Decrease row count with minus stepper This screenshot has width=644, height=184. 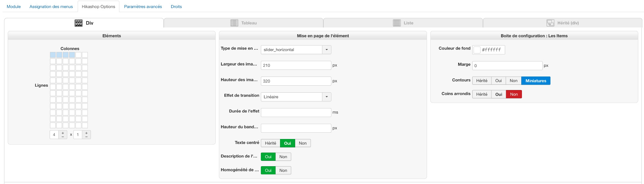(x=86, y=137)
